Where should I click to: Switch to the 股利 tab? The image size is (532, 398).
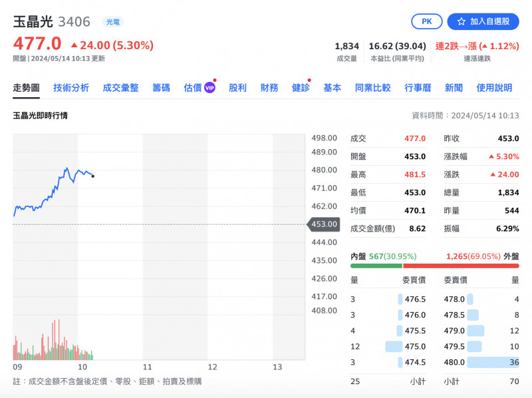[x=237, y=88]
